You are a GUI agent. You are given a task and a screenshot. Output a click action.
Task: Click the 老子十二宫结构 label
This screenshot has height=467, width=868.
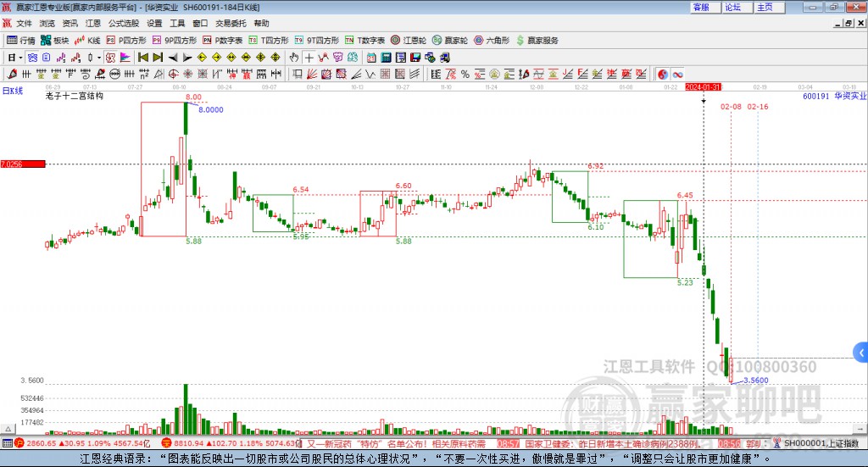pos(75,96)
